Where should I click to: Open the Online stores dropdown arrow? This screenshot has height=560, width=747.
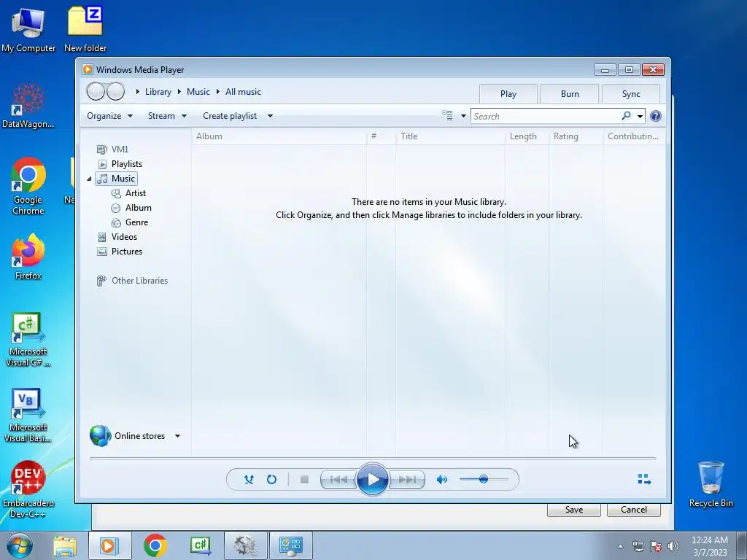tap(177, 436)
